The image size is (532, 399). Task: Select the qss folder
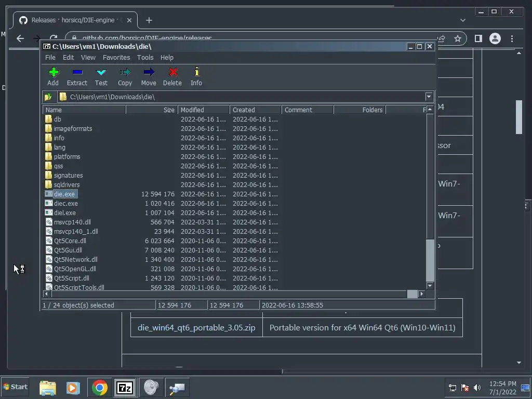pyautogui.click(x=58, y=166)
